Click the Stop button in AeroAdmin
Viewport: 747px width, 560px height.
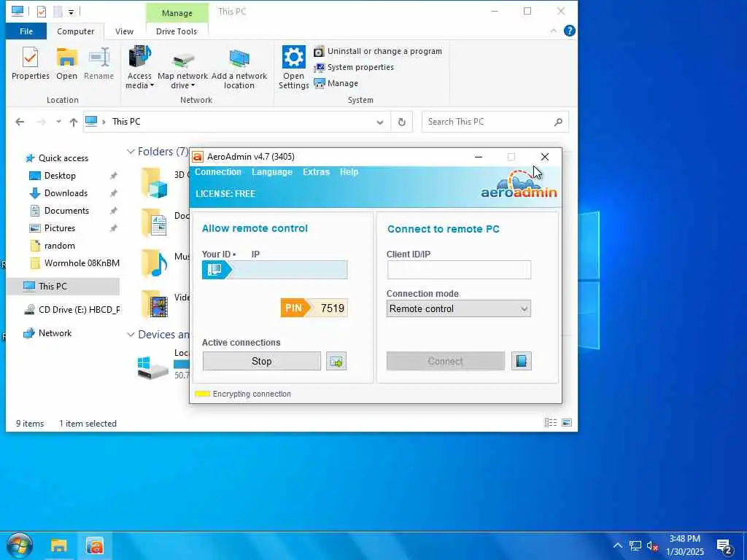point(262,362)
